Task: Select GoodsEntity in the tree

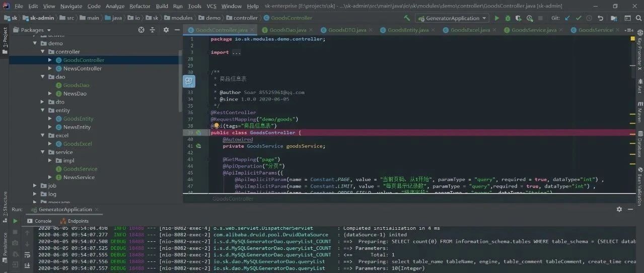Action: click(78, 119)
